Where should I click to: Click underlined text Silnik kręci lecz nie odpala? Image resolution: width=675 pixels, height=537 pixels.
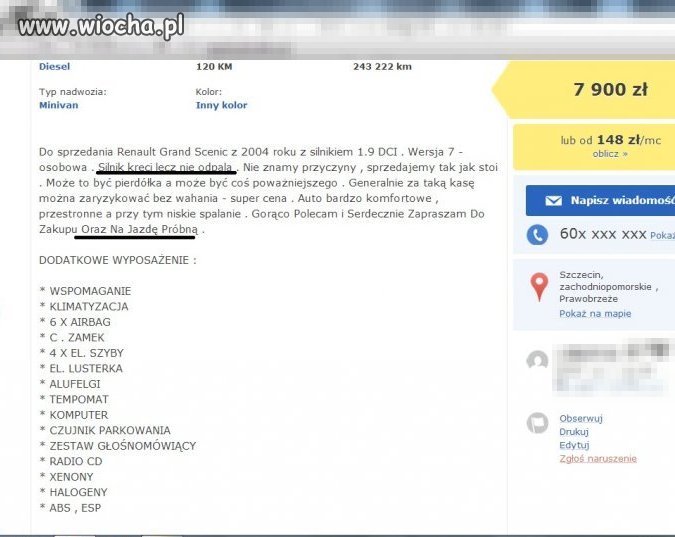166,167
